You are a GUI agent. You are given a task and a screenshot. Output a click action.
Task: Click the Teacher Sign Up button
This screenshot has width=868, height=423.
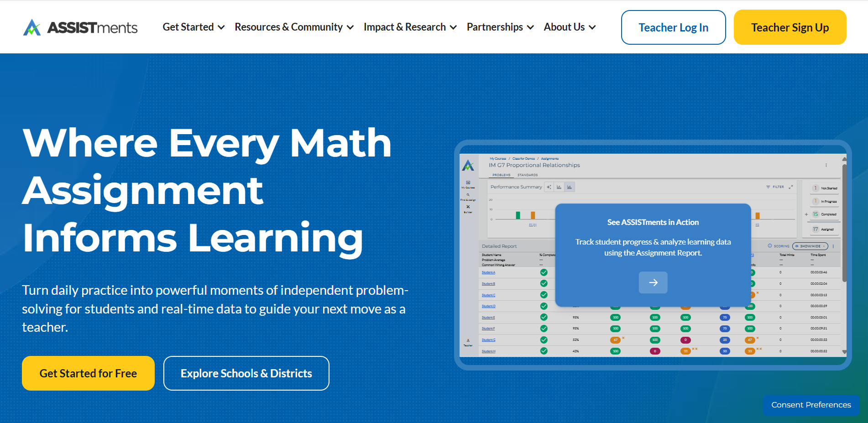(790, 27)
